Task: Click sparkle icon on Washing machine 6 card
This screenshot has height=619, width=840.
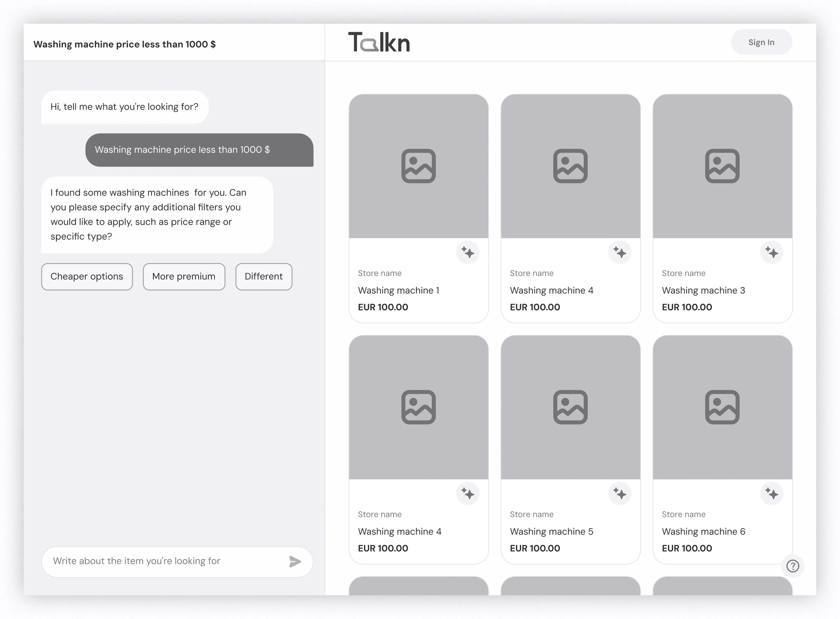Action: pyautogui.click(x=772, y=493)
